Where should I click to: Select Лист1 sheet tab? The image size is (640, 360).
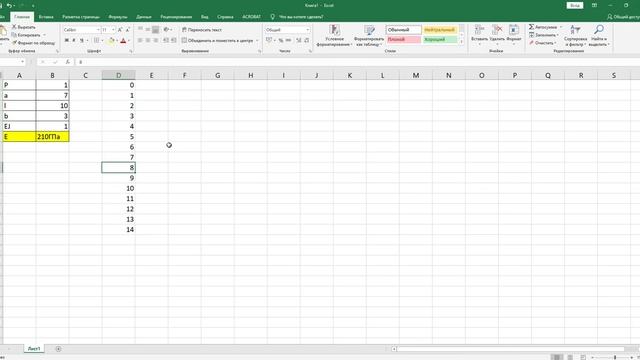34,349
